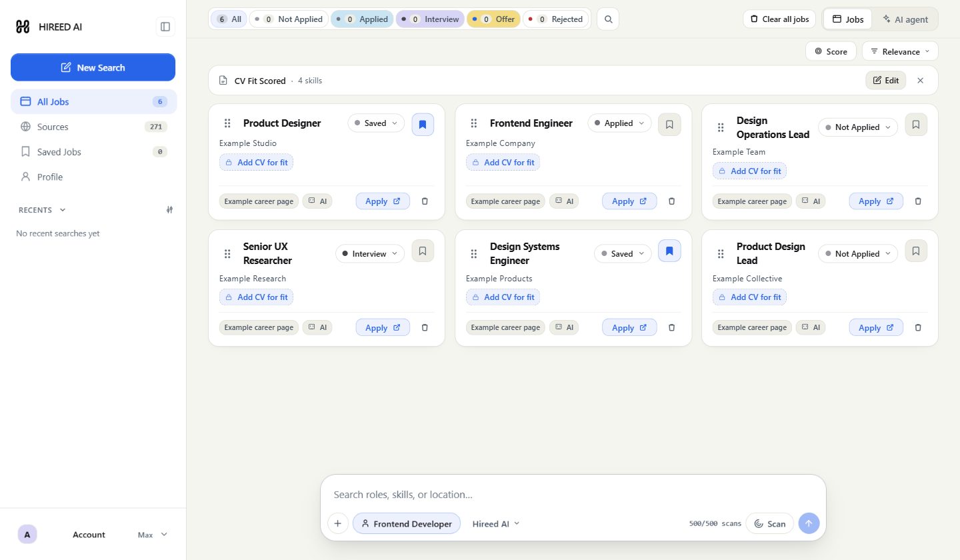Expand the Hireed AI model selector
Screen dimensions: 960x560
(496, 524)
